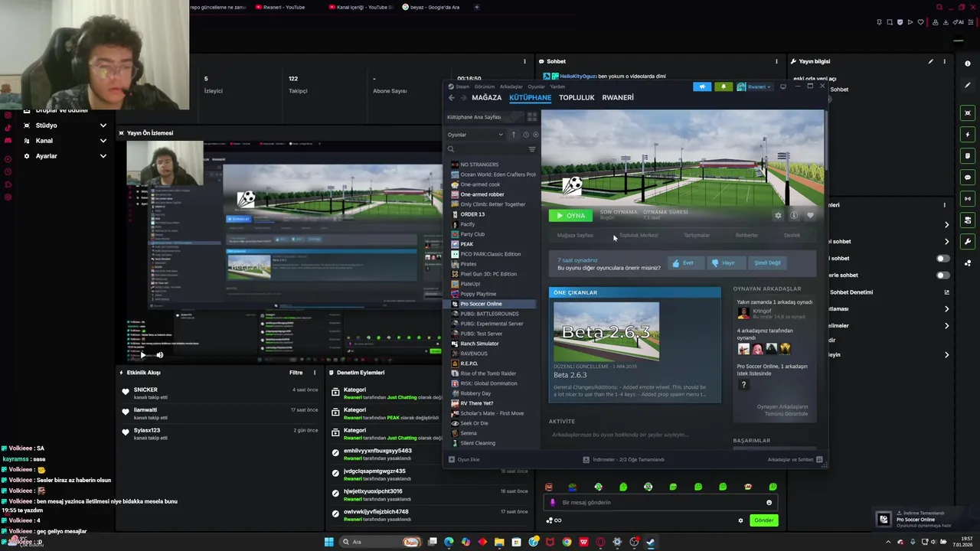Viewport: 980px width, 551px height.
Task: Open Steam from Windows taskbar
Action: (x=651, y=542)
